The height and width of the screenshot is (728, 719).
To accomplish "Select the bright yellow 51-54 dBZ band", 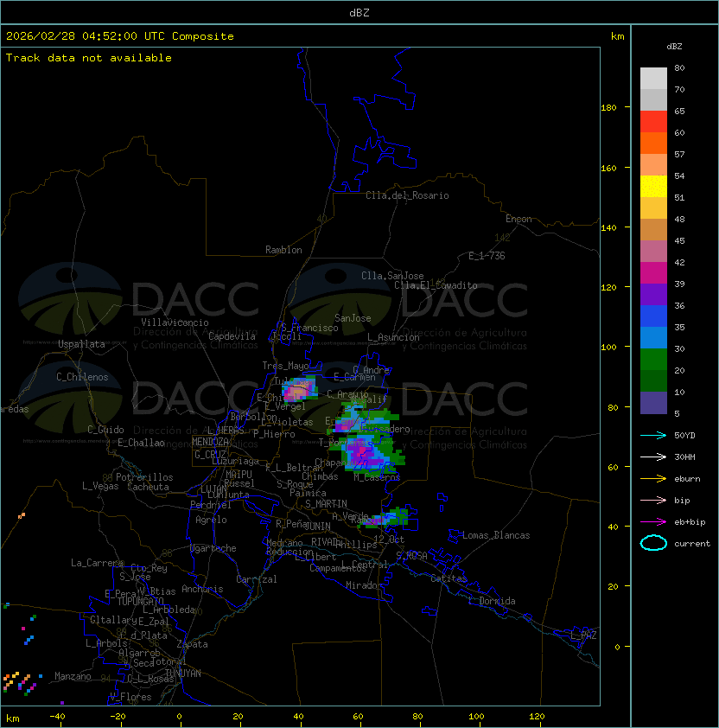I will point(653,187).
